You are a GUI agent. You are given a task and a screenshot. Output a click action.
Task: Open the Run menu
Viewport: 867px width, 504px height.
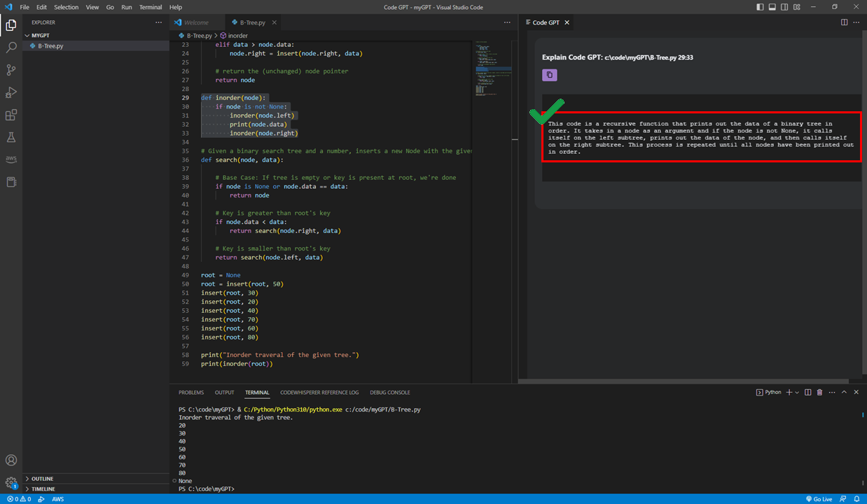point(127,7)
